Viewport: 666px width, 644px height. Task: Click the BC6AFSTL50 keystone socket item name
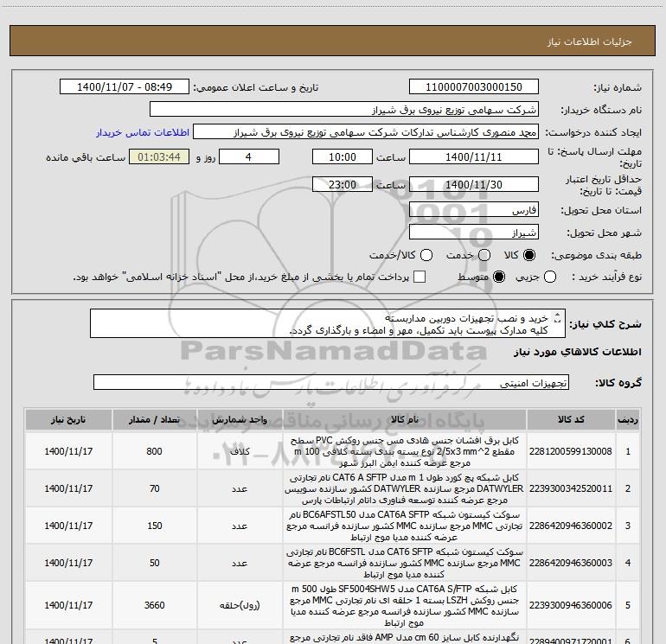click(405, 526)
